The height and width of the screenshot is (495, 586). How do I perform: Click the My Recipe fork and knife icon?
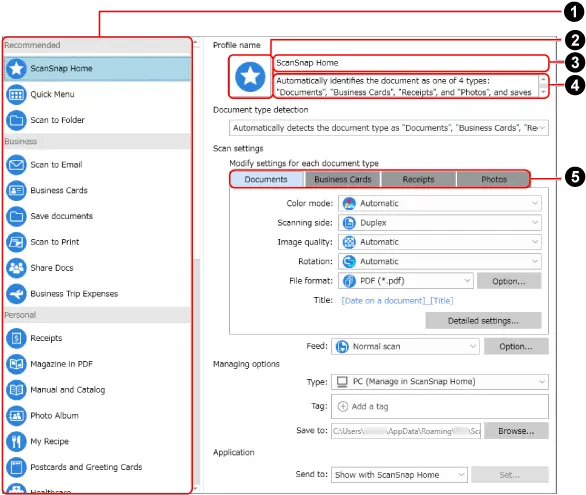(x=16, y=441)
